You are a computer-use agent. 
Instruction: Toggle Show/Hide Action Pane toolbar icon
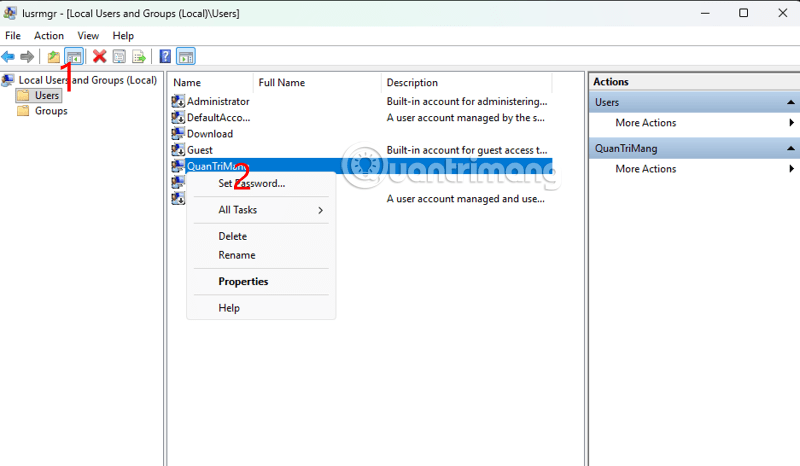tap(186, 57)
